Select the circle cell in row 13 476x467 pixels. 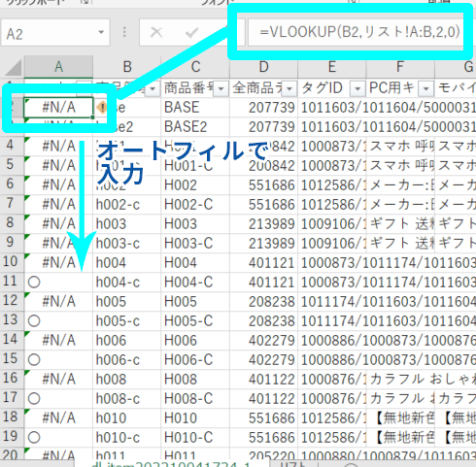point(58,321)
